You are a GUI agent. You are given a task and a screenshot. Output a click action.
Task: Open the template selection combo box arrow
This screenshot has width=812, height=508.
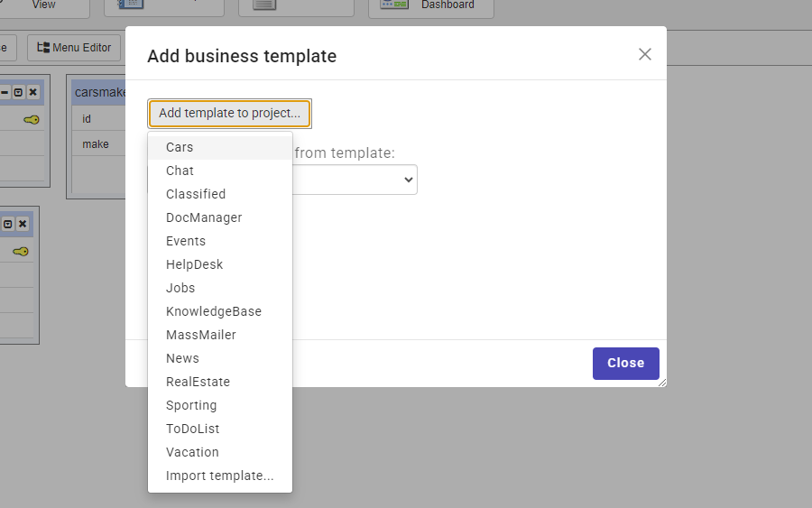(409, 180)
